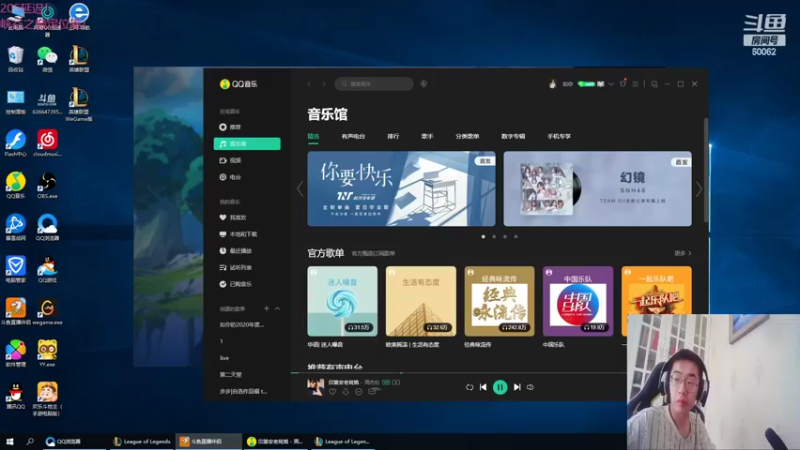Click the forward navigation arrow in QQ音乐
800x450 pixels.
[323, 84]
